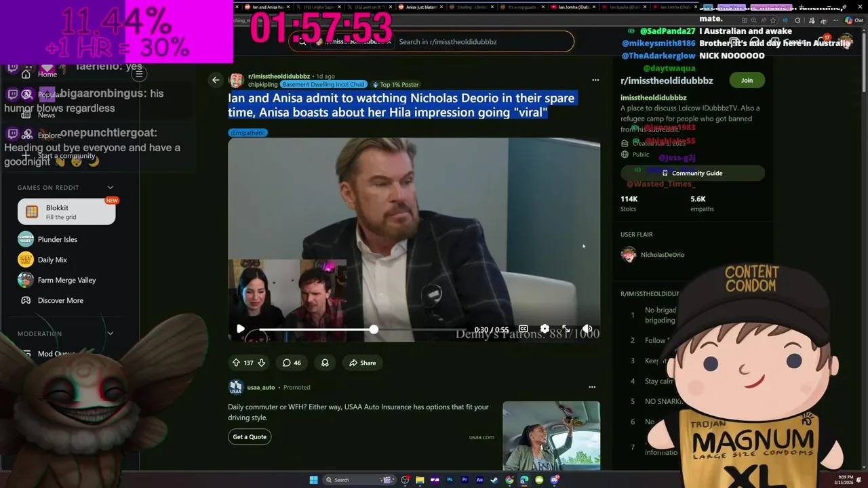Toggle fullscreen for the video
Screen dimensions: 868x488
coord(566,329)
